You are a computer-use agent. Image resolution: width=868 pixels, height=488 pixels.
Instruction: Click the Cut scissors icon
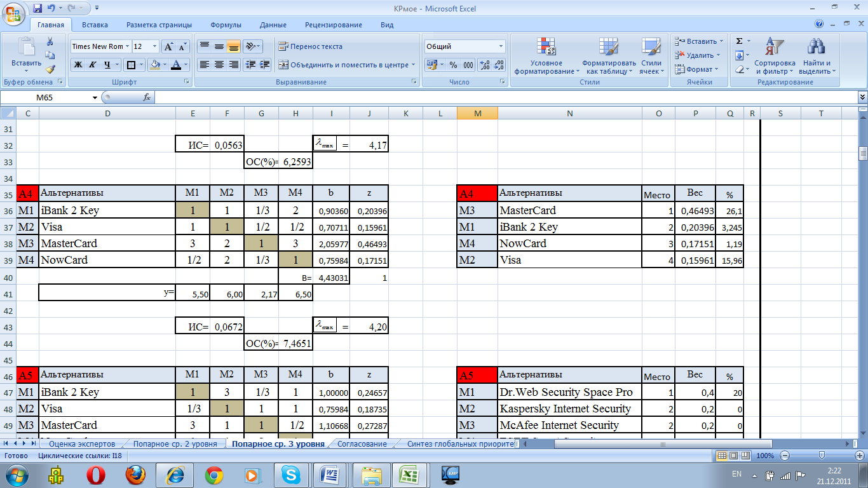pyautogui.click(x=50, y=41)
